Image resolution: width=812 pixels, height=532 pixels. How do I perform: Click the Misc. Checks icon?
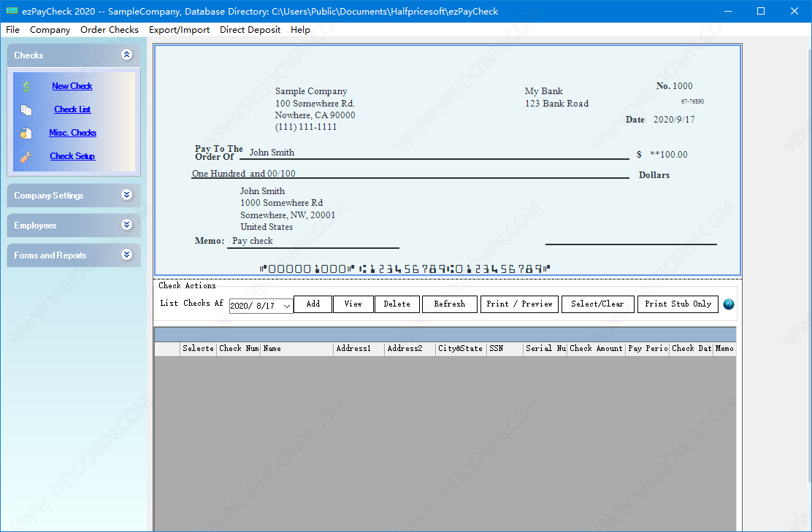[26, 133]
